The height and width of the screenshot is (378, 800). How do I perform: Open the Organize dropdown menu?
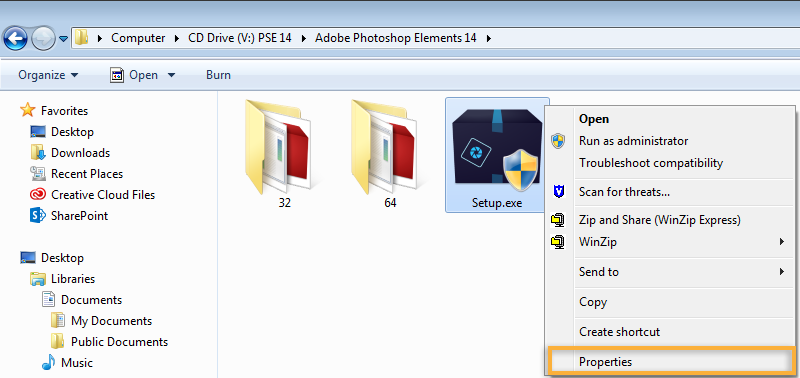click(x=48, y=75)
